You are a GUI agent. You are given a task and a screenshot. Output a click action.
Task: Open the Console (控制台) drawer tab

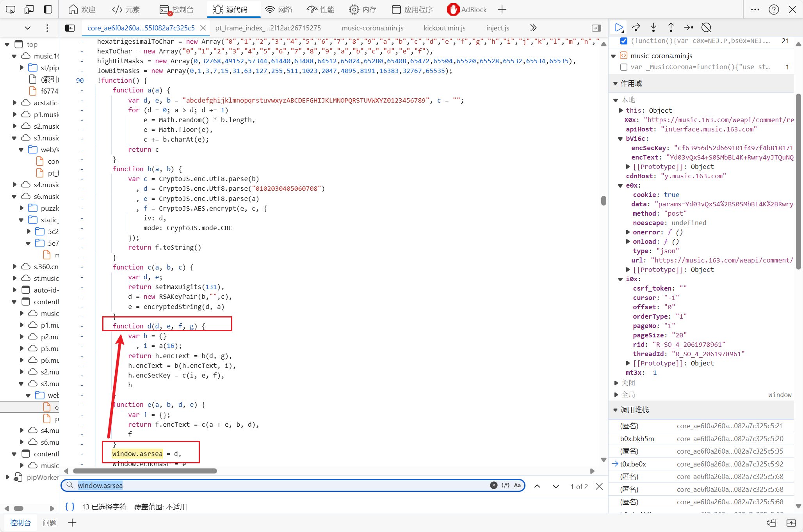click(20, 523)
